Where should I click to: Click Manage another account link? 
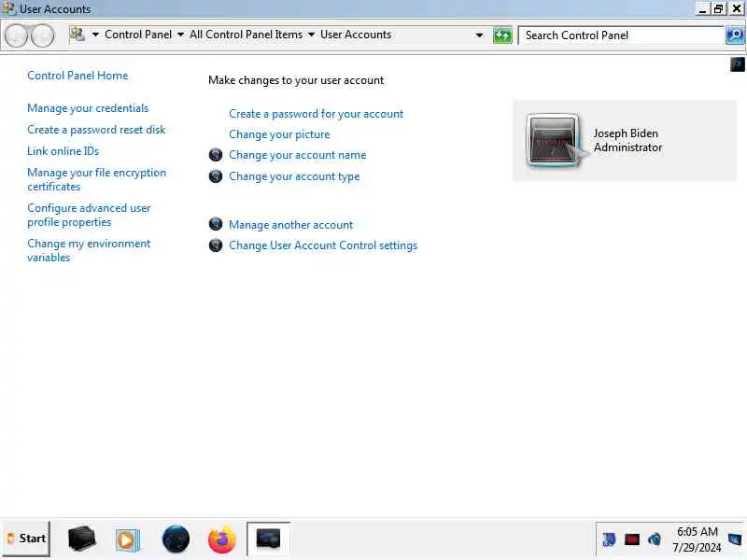[290, 225]
